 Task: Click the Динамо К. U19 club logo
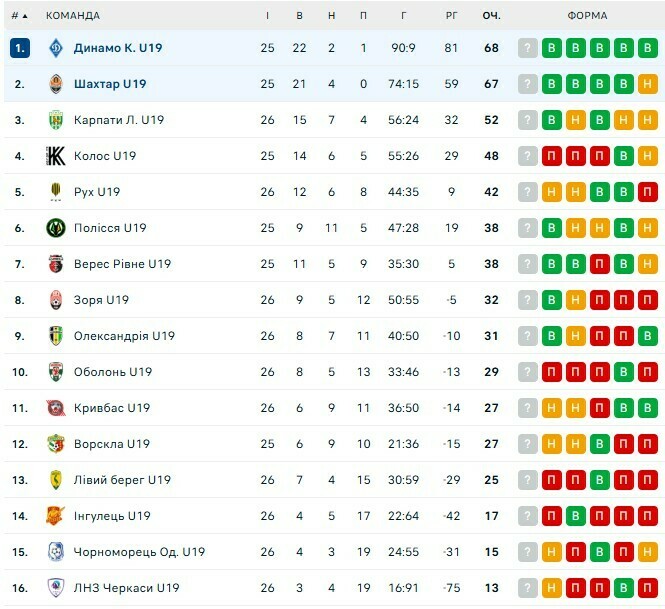point(56,48)
